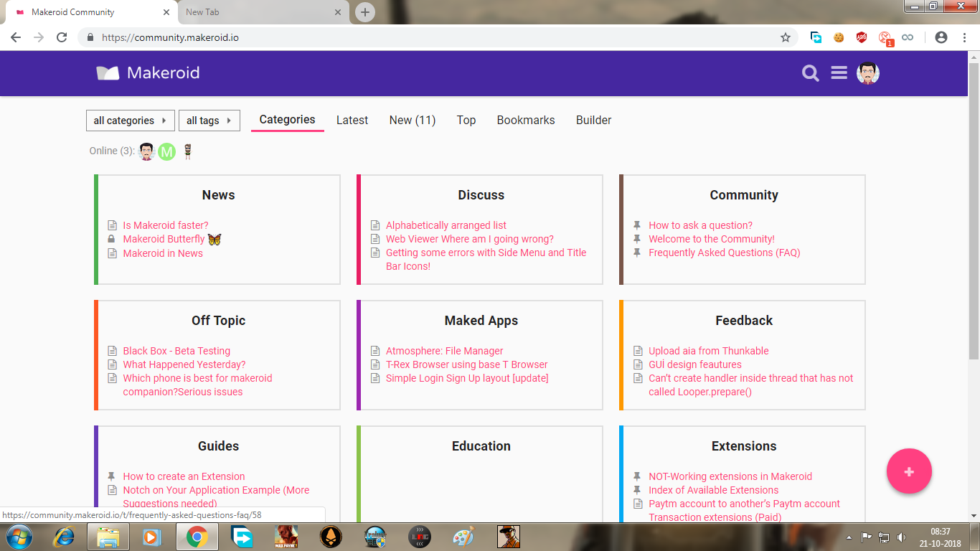
Task: Click the search magnifier icon in header
Action: pyautogui.click(x=811, y=73)
